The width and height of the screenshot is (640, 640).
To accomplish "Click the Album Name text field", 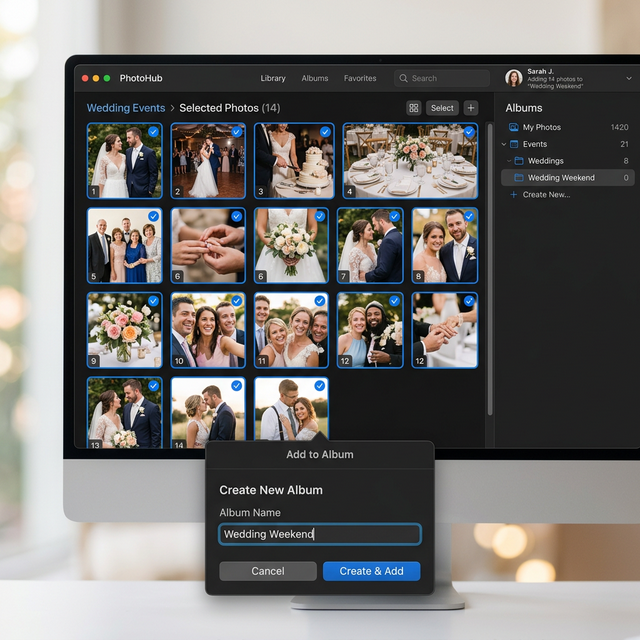I will pyautogui.click(x=320, y=534).
